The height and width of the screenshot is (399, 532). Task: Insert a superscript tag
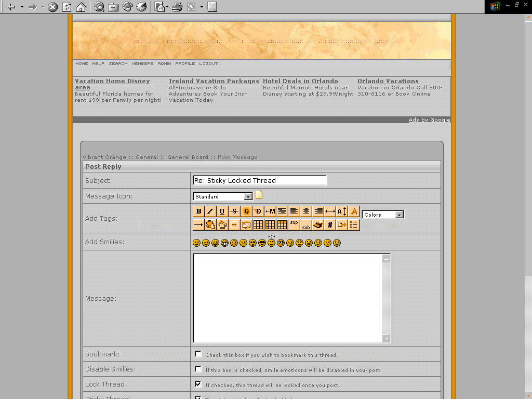coord(294,223)
